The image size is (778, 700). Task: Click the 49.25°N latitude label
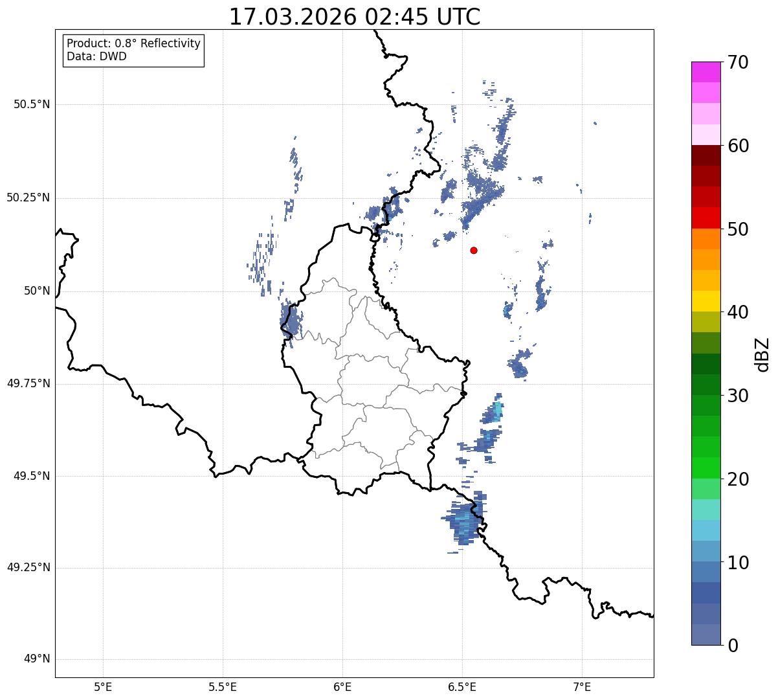pyautogui.click(x=28, y=567)
